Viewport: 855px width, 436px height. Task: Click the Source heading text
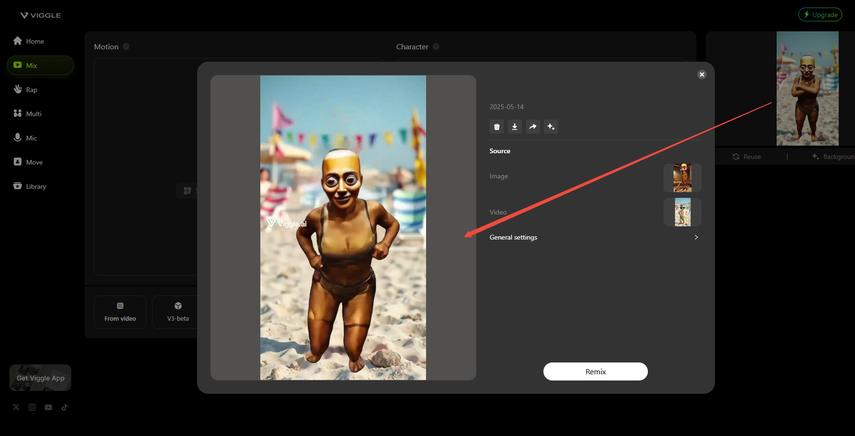[500, 151]
